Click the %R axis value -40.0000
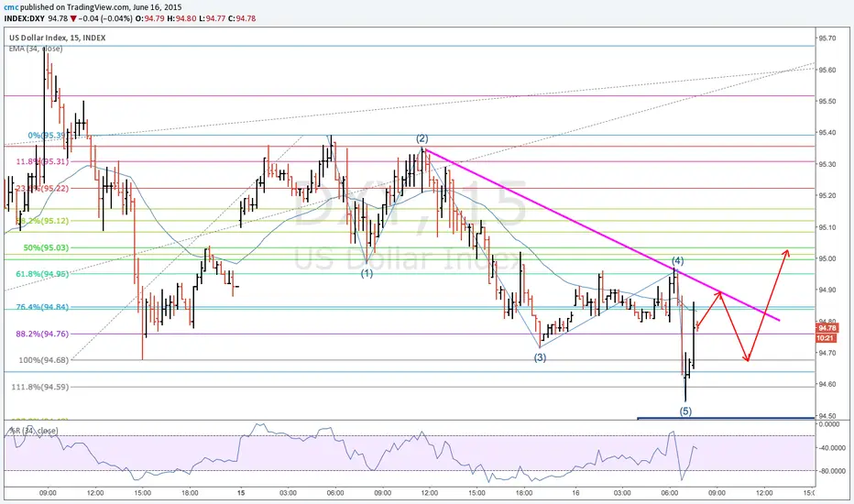 (x=831, y=448)
